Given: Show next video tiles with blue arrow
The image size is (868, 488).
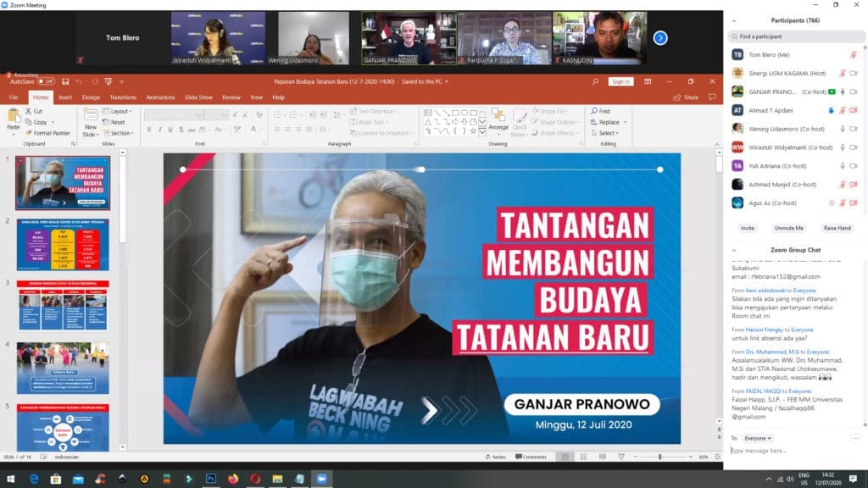Looking at the screenshot, I should tap(659, 38).
